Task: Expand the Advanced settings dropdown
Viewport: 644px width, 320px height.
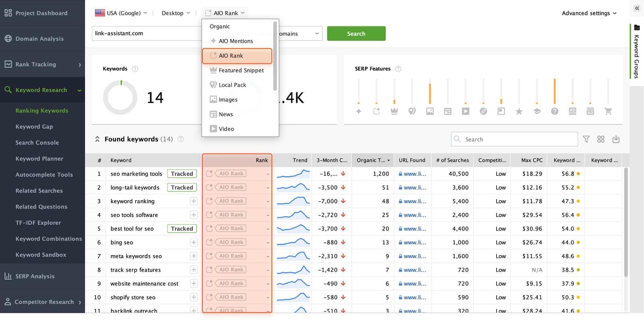Action: coord(589,13)
